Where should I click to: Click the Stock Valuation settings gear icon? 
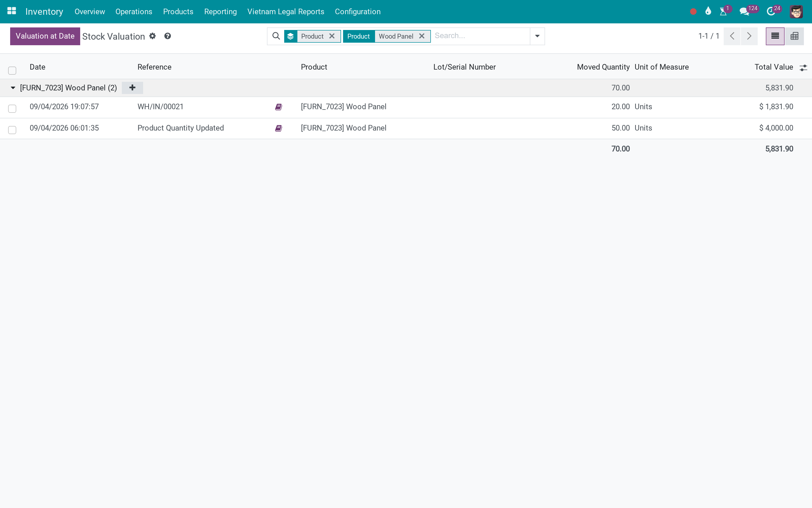point(153,36)
